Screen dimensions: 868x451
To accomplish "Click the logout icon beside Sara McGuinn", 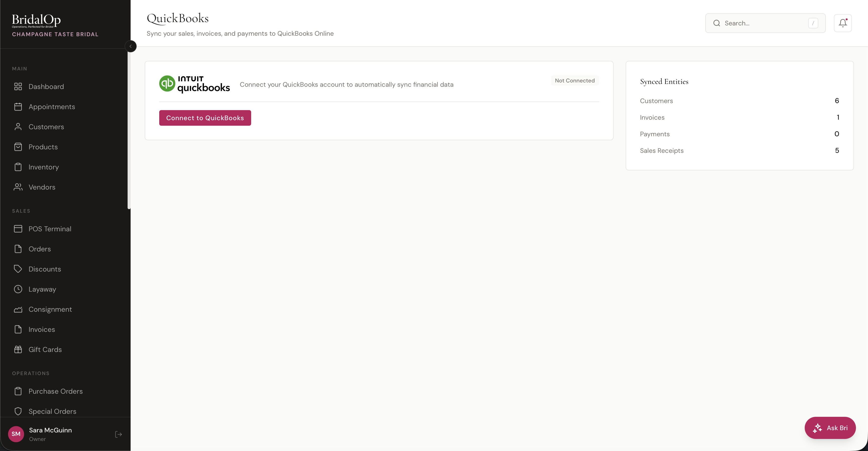I will 118,434.
